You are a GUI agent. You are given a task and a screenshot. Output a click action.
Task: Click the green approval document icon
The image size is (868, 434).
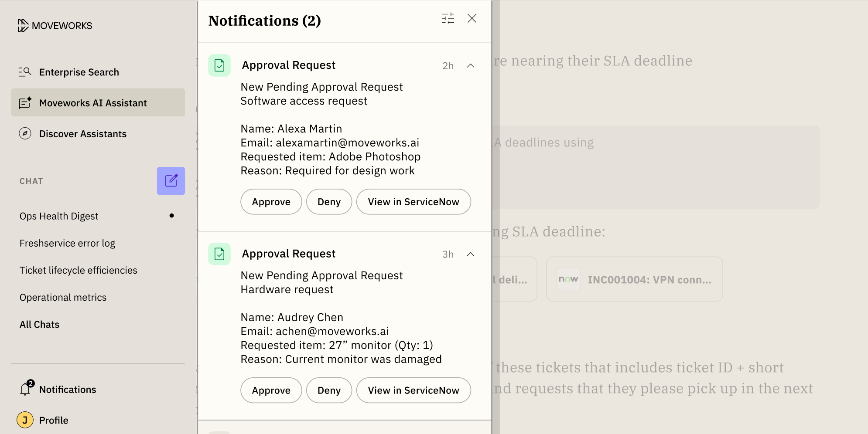point(219,64)
